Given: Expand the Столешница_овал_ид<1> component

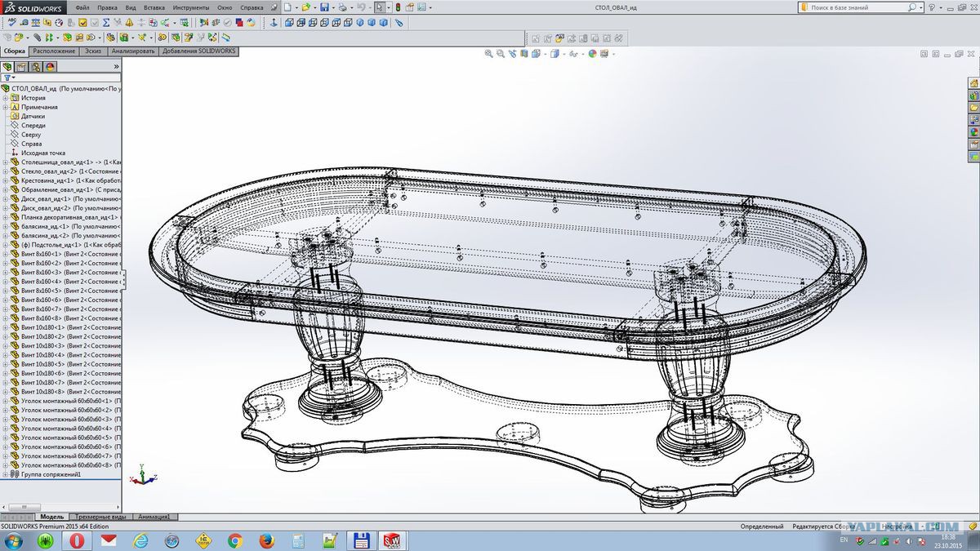Looking at the screenshot, I should [5, 162].
